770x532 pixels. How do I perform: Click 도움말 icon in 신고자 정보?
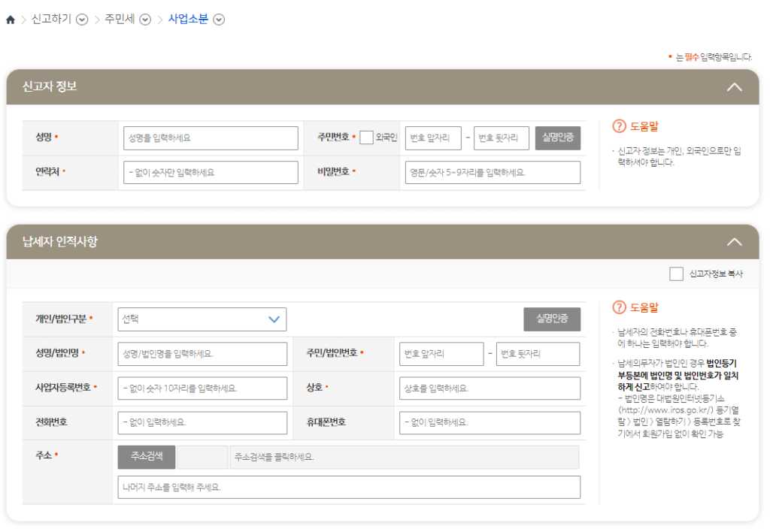point(620,126)
